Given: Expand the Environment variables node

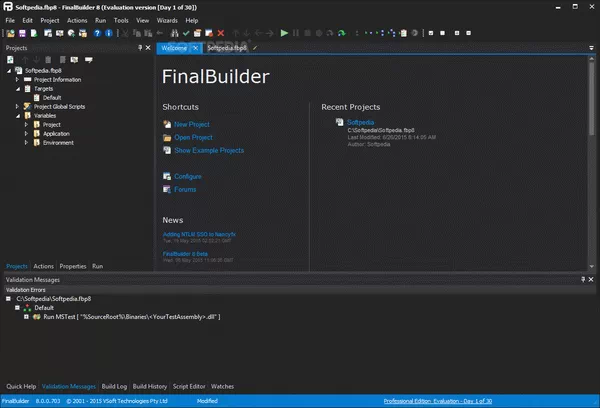Looking at the screenshot, I should (26, 142).
